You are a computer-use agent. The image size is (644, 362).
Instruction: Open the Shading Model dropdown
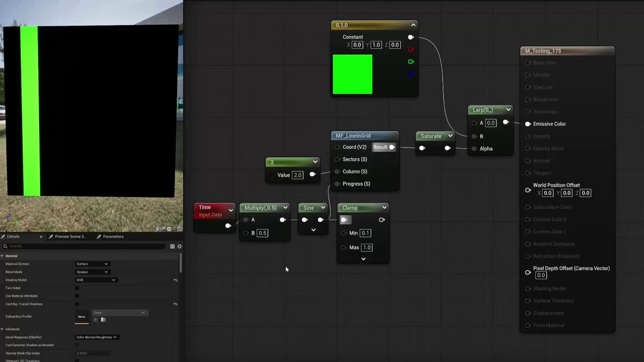[96, 280]
